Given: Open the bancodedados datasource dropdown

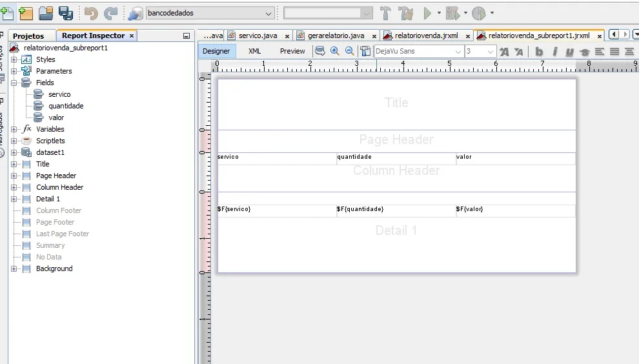Looking at the screenshot, I should pyautogui.click(x=268, y=14).
